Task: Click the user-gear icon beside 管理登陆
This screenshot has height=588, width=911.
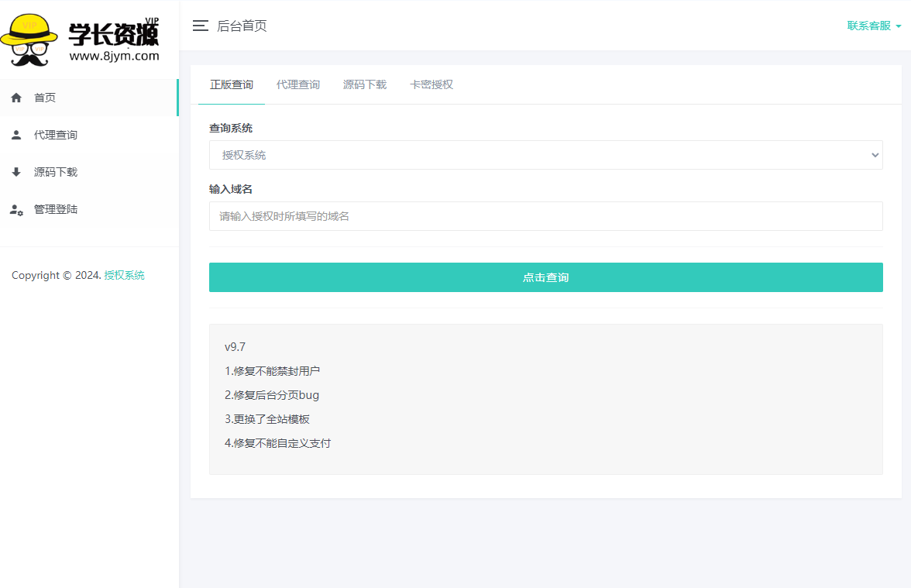Action: [16, 210]
